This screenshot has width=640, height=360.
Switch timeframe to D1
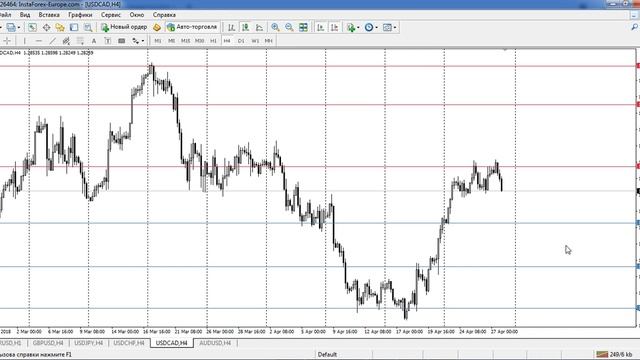[x=241, y=41]
